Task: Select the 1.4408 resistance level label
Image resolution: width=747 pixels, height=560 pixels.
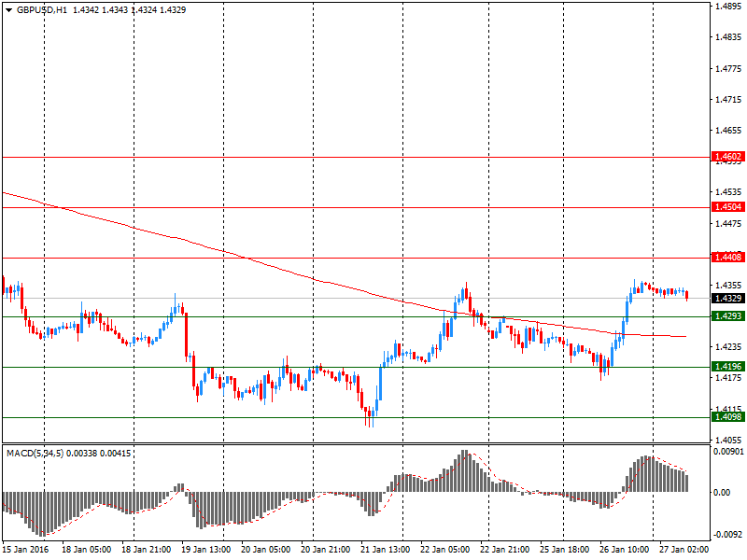Action: tap(728, 258)
